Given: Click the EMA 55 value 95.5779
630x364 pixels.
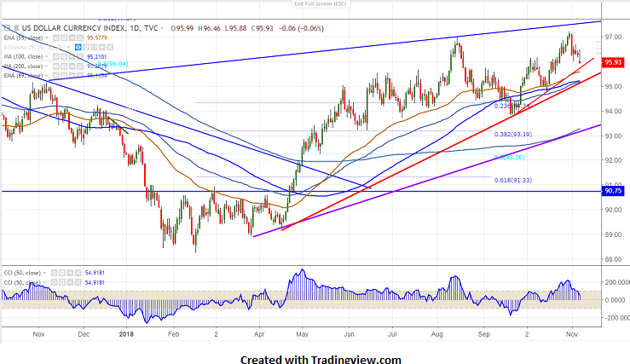Looking at the screenshot, I should pyautogui.click(x=97, y=38).
